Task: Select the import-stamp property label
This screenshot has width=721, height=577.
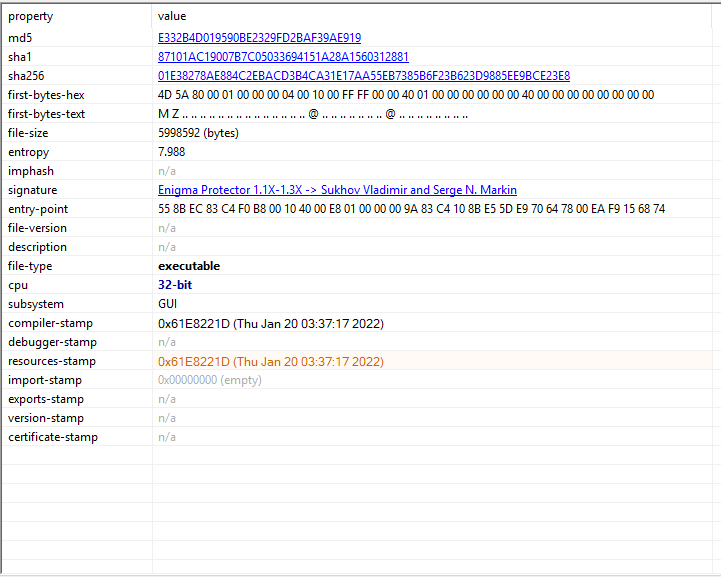Action: (45, 380)
